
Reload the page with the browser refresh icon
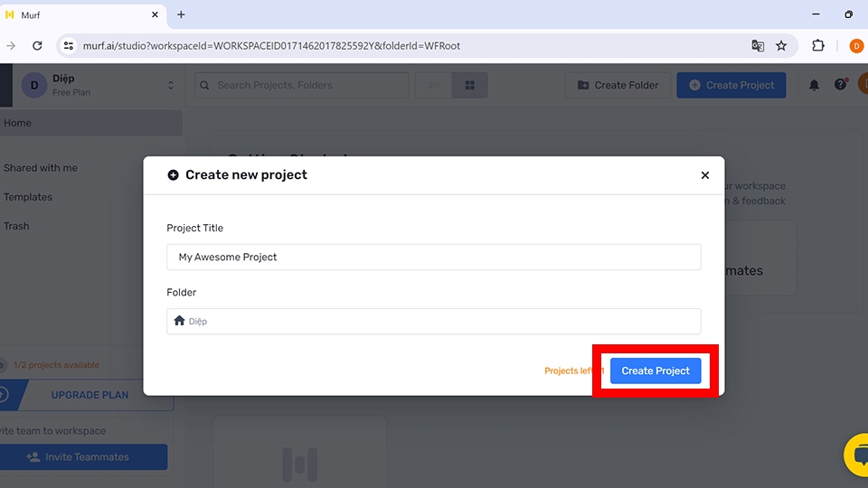pyautogui.click(x=37, y=46)
